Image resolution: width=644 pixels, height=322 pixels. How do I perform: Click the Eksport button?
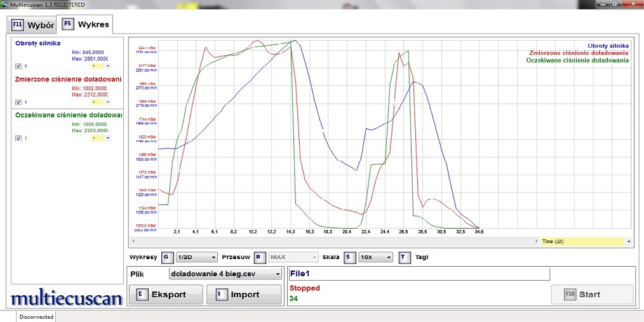166,295
